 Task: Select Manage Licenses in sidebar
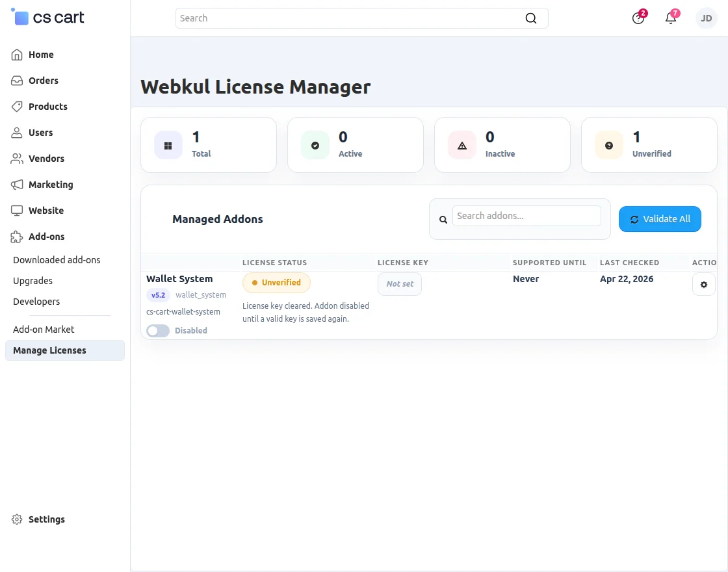coord(49,350)
